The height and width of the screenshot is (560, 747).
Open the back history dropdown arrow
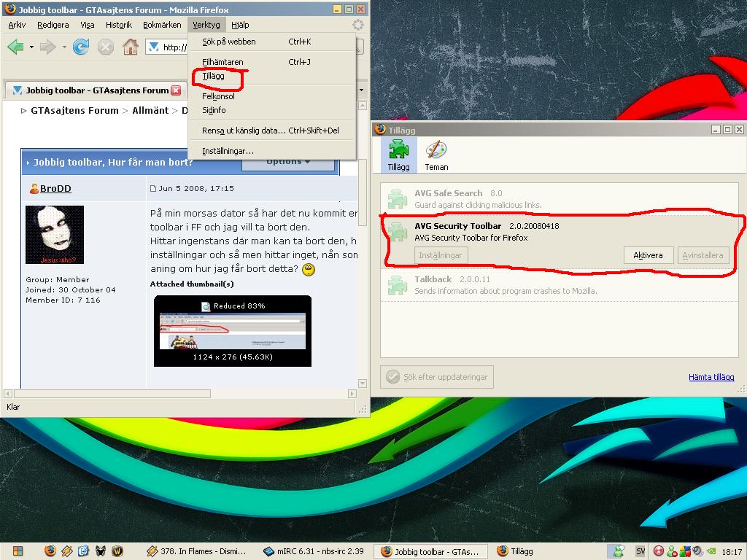(x=31, y=47)
